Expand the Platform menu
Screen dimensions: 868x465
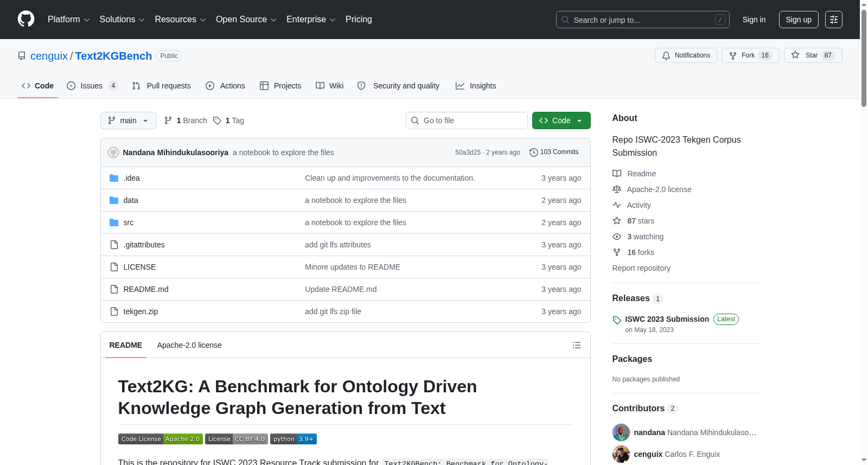(69, 20)
